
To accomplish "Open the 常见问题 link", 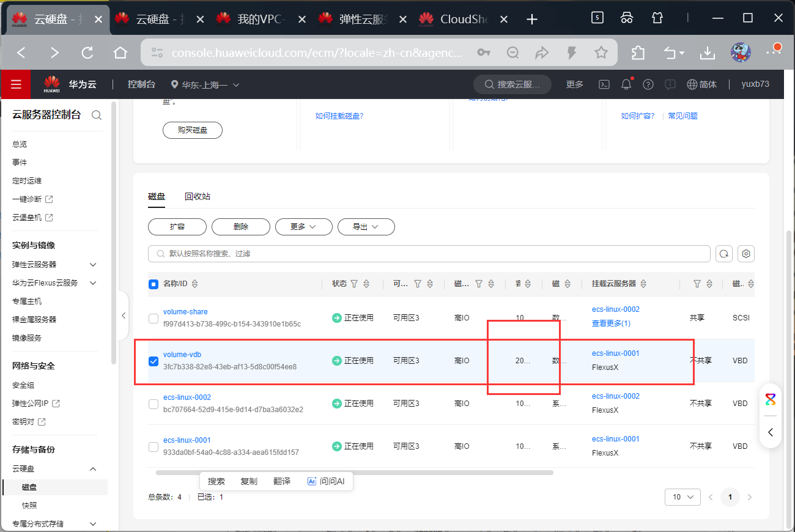I will [x=682, y=116].
